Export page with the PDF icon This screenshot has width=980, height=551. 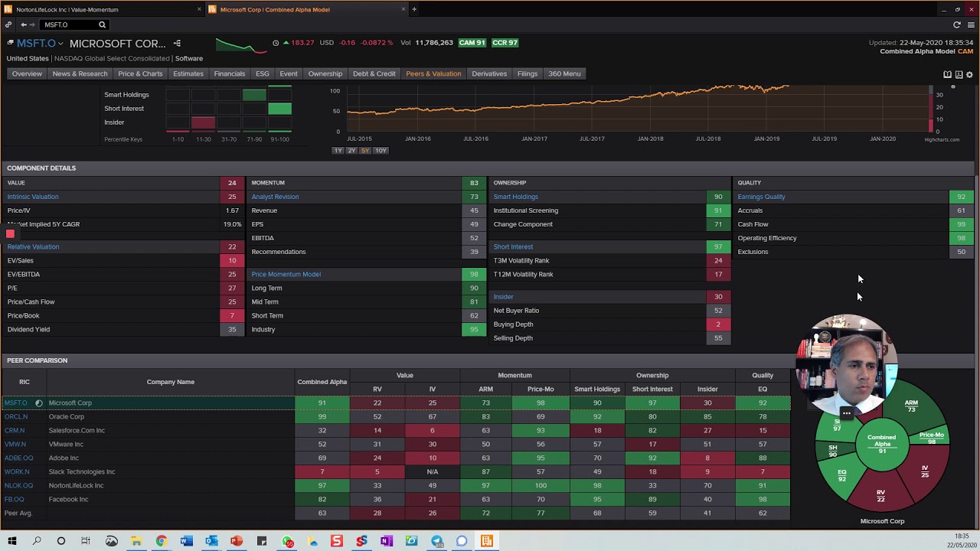tap(959, 74)
